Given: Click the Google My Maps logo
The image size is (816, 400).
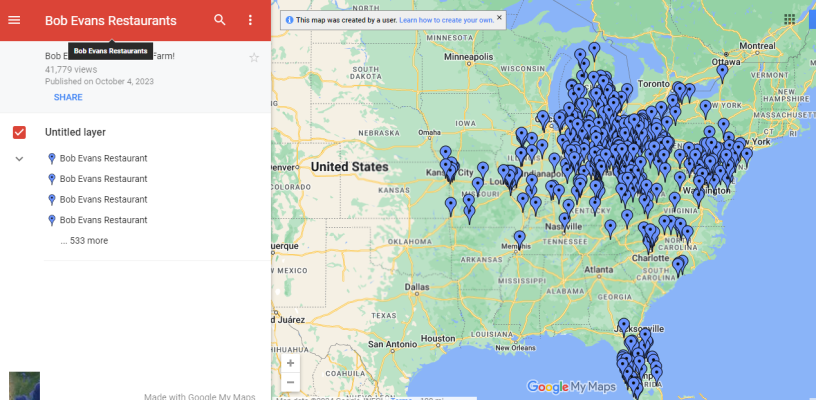Looking at the screenshot, I should coord(571,386).
